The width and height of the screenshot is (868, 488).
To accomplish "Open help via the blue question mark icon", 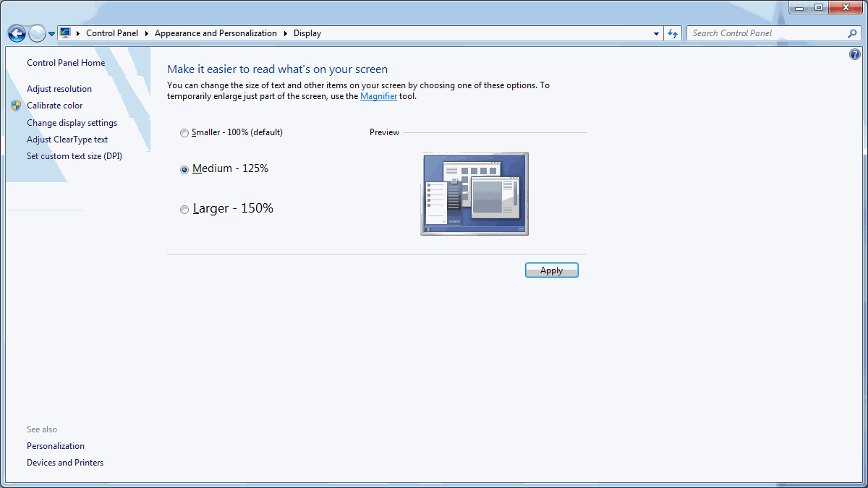I will pos(855,54).
